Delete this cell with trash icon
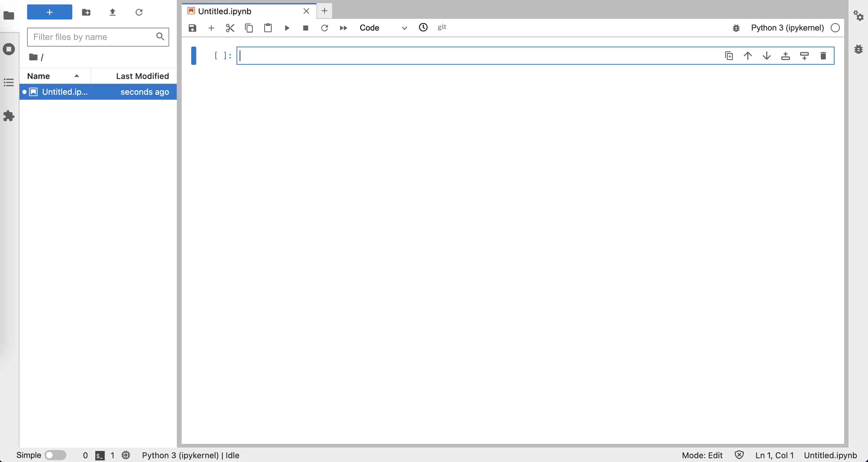The width and height of the screenshot is (868, 462). [x=823, y=56]
